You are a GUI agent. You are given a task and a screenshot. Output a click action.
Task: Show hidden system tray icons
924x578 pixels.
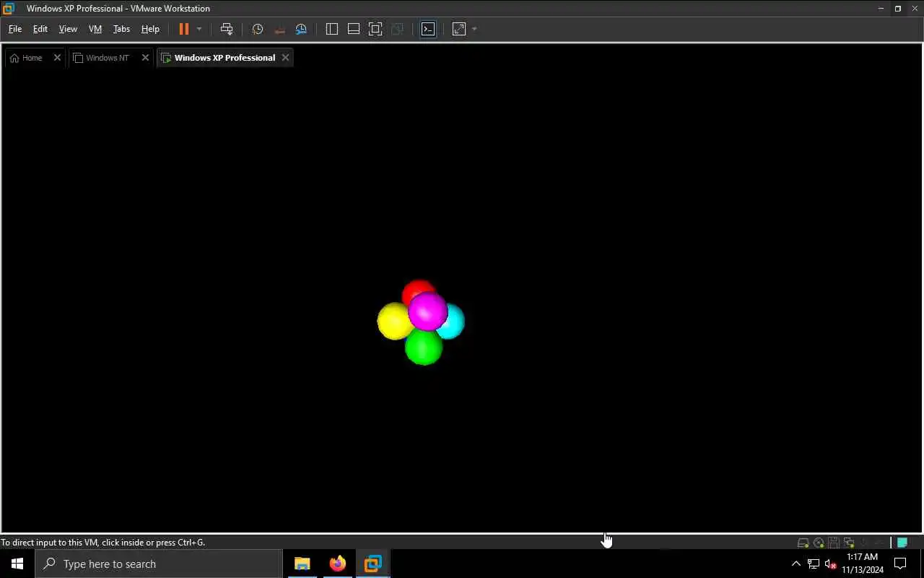click(x=796, y=564)
